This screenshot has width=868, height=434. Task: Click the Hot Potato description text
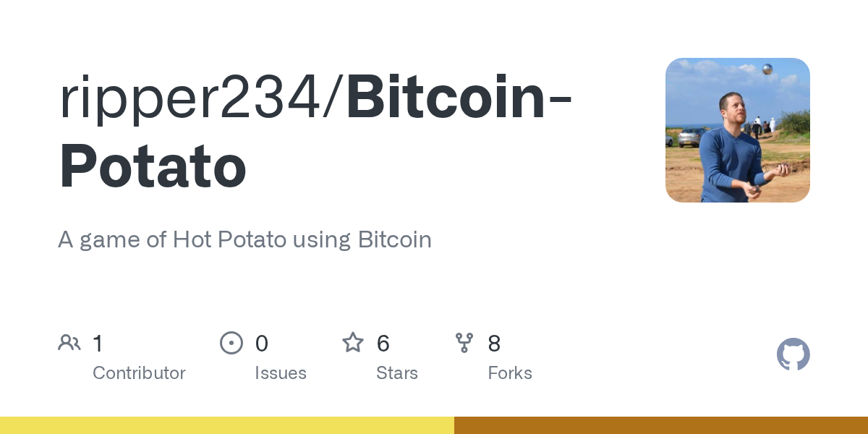click(244, 239)
